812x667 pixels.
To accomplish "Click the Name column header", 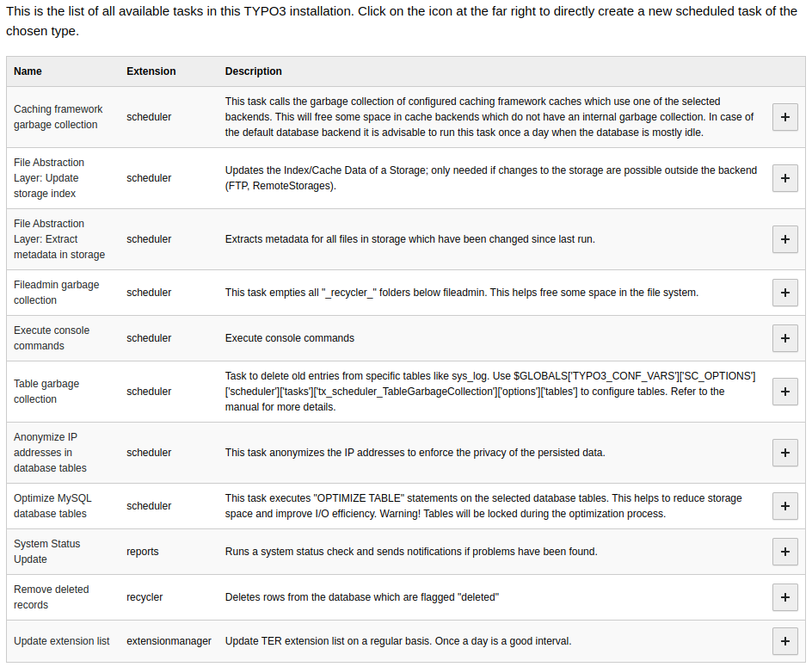I will tap(28, 71).
